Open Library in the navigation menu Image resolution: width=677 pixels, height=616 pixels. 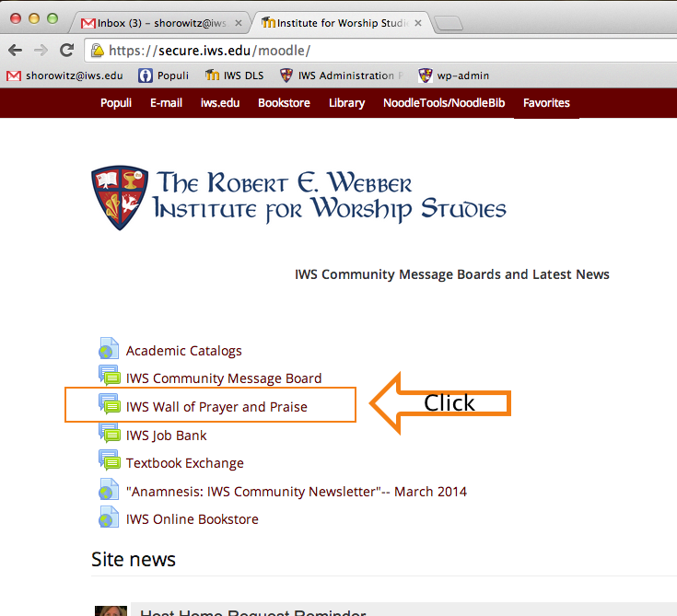pyautogui.click(x=346, y=103)
